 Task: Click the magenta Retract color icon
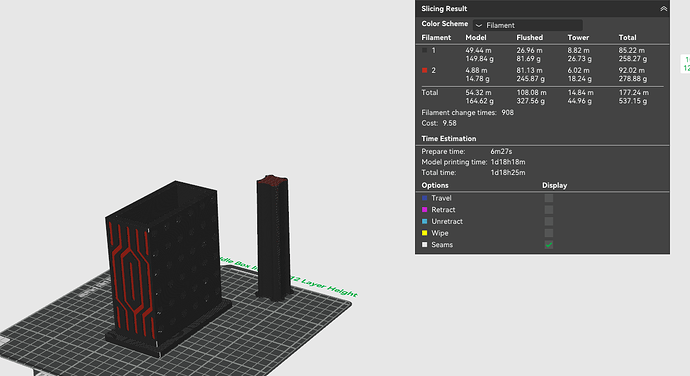point(425,210)
